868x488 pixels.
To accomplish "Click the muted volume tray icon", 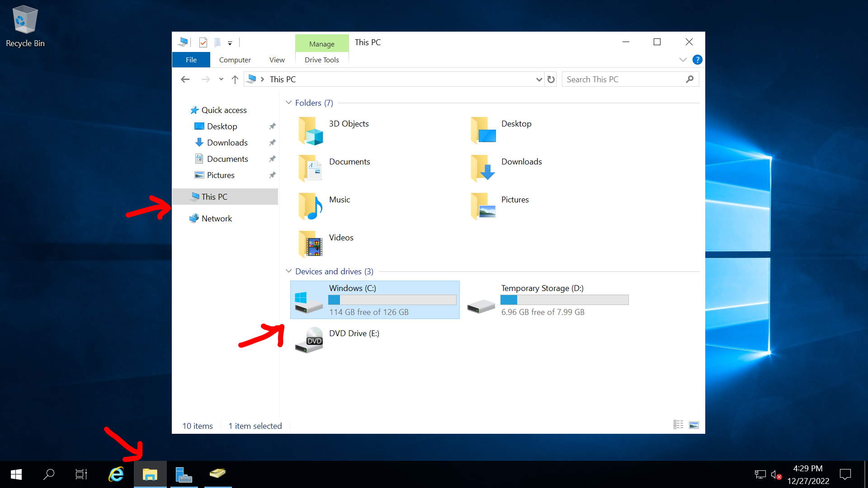I will coord(776,474).
